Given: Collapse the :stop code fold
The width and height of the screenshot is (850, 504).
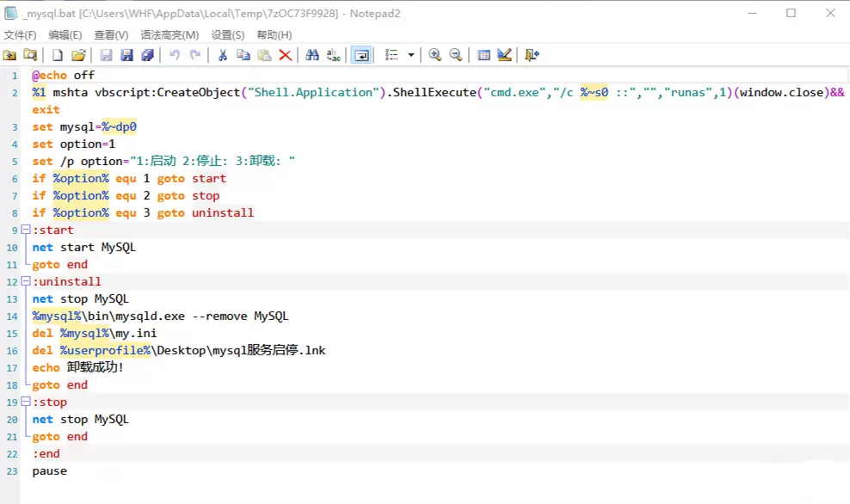Looking at the screenshot, I should pos(26,402).
